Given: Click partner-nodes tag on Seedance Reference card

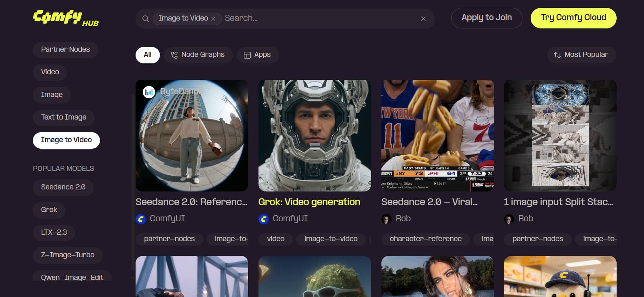Looking at the screenshot, I should pos(169,239).
